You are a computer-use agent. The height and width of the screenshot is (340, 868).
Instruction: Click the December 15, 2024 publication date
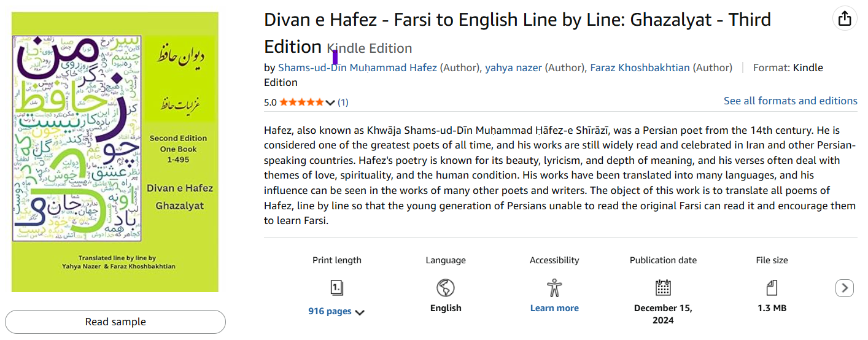coord(663,314)
